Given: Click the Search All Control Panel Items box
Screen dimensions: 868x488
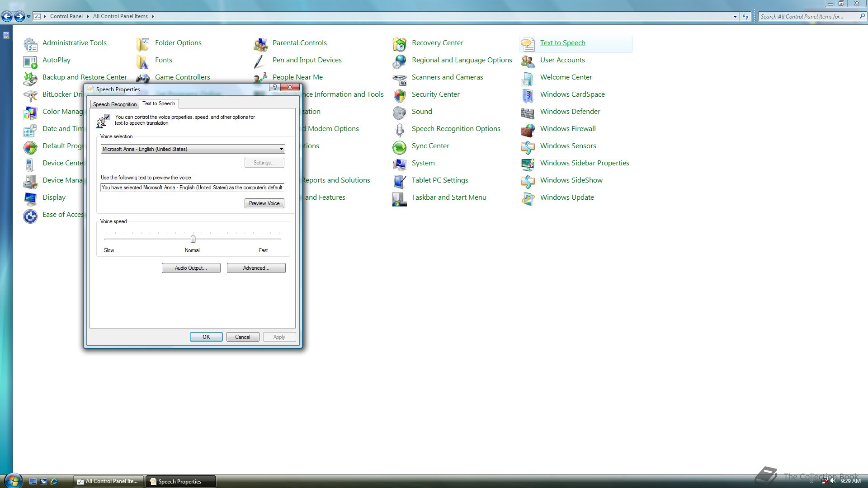Looking at the screenshot, I should pyautogui.click(x=808, y=17).
